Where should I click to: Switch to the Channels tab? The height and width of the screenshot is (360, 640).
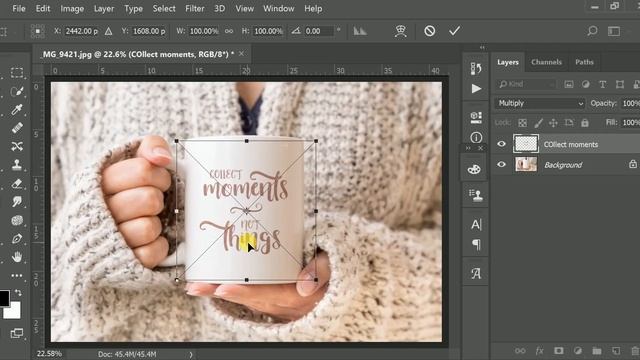[x=546, y=62]
